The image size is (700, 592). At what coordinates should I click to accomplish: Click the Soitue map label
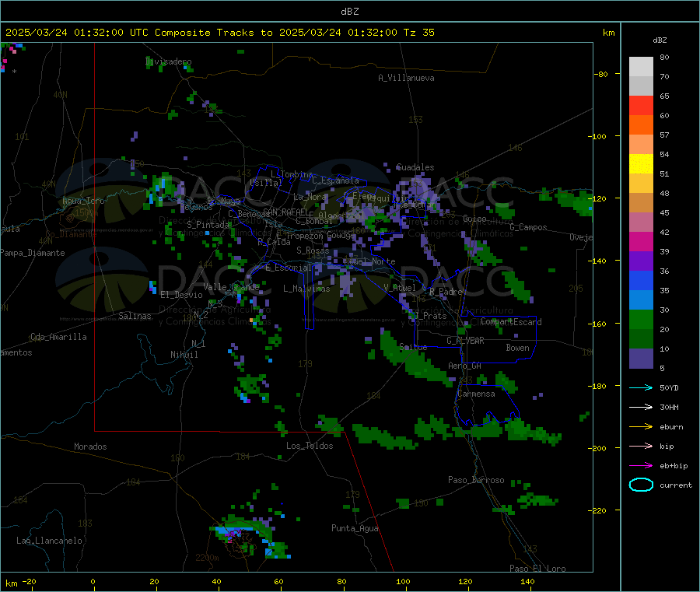tap(413, 347)
